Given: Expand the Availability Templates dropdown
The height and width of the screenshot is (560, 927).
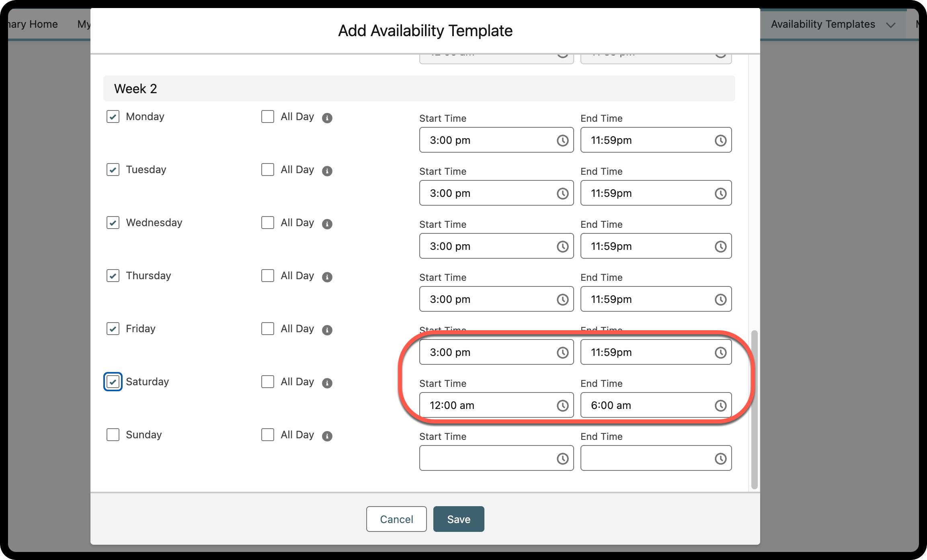Looking at the screenshot, I should 891,25.
